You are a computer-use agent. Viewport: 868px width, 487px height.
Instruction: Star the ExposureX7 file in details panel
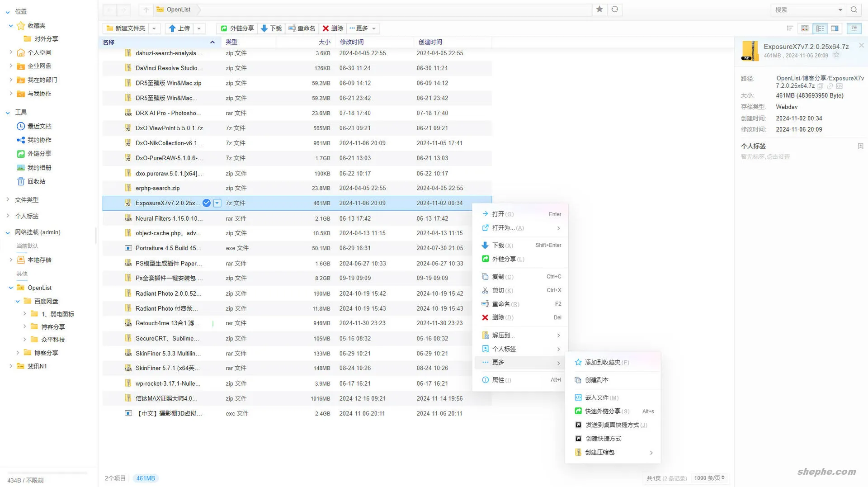[836, 55]
